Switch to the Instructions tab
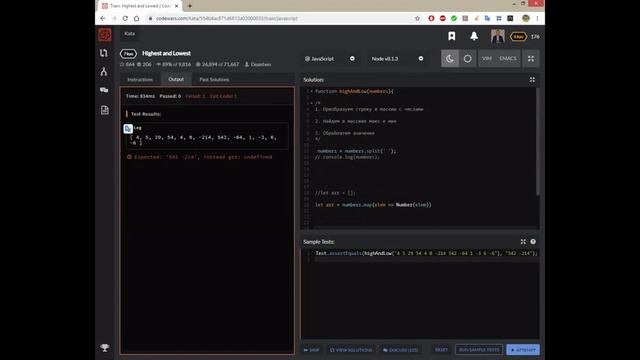 click(x=140, y=80)
